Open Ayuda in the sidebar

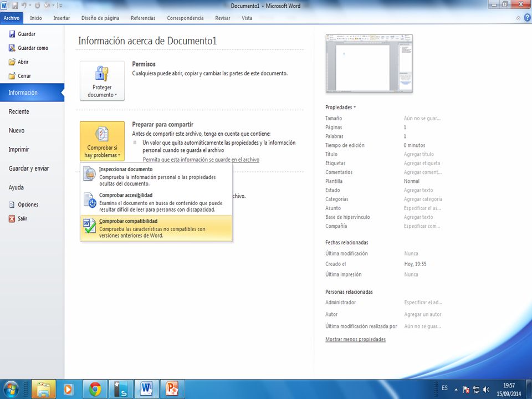point(32,188)
